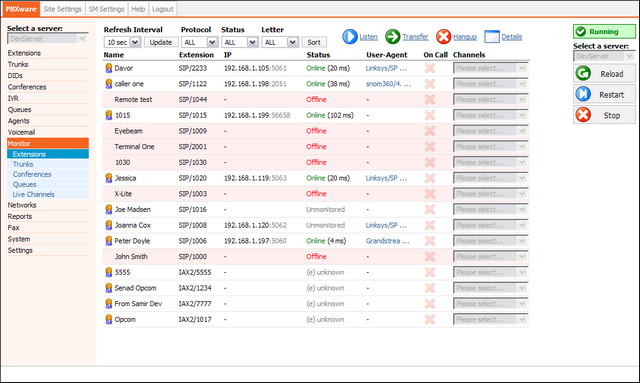This screenshot has width=640, height=383.
Task: Click the Transfer link
Action: coord(415,37)
